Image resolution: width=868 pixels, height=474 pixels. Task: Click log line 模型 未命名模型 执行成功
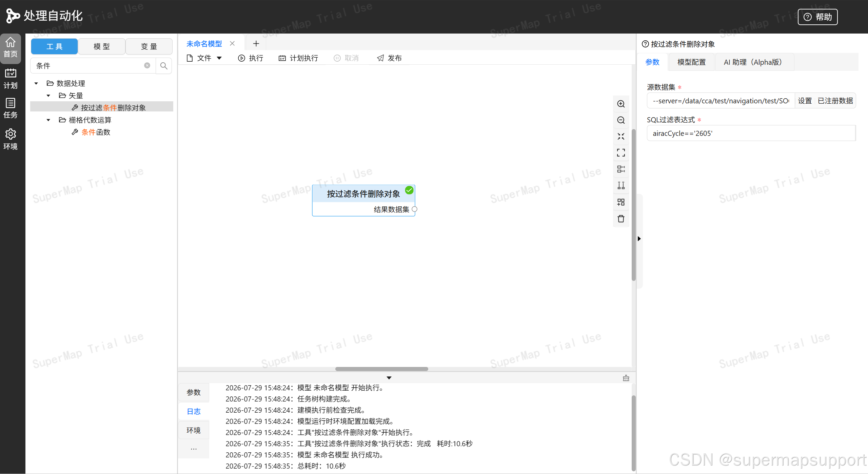click(305, 455)
